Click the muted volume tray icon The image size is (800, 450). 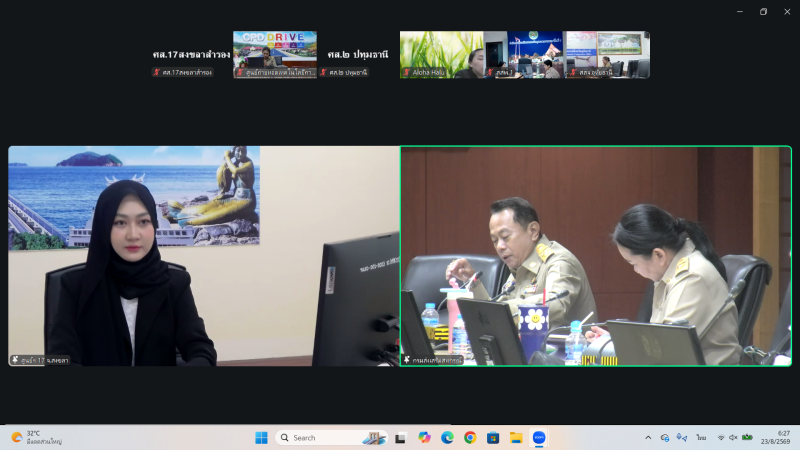click(x=733, y=438)
